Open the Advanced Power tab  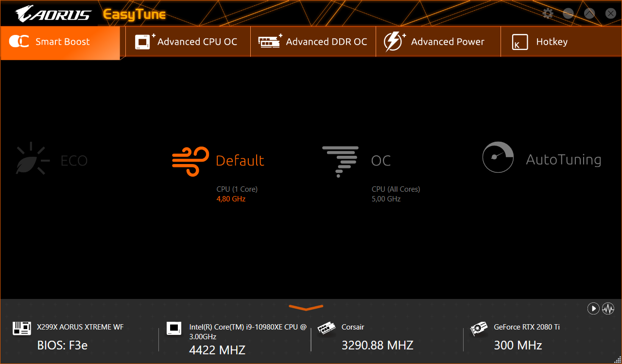pyautogui.click(x=438, y=42)
